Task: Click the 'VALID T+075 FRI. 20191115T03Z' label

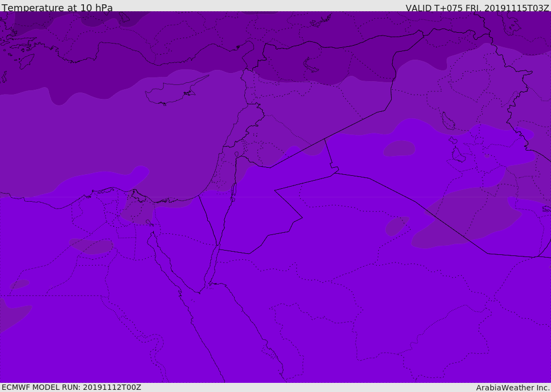Action: [477, 8]
